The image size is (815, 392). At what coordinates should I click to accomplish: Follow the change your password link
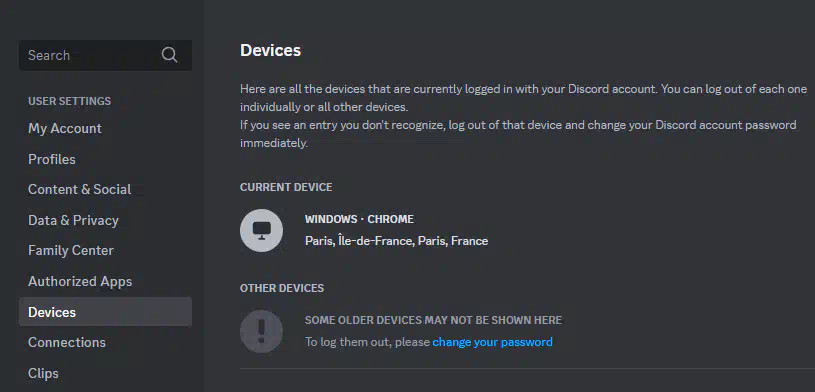click(x=492, y=342)
